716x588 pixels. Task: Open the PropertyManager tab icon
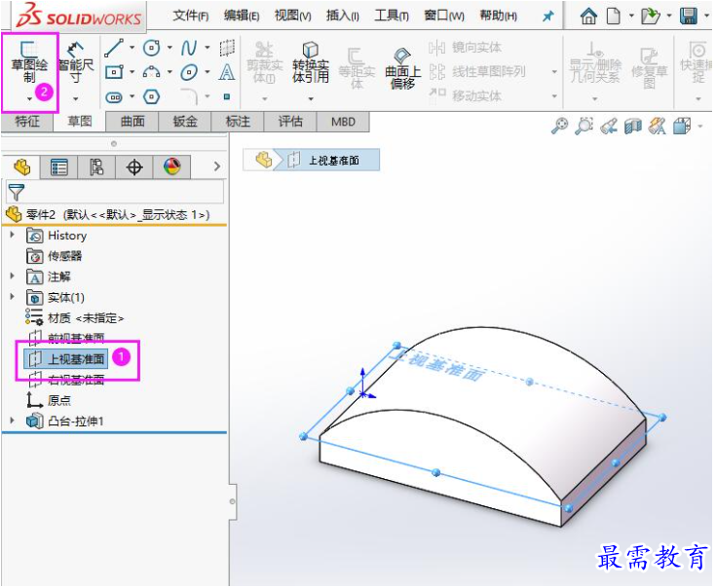tap(58, 167)
